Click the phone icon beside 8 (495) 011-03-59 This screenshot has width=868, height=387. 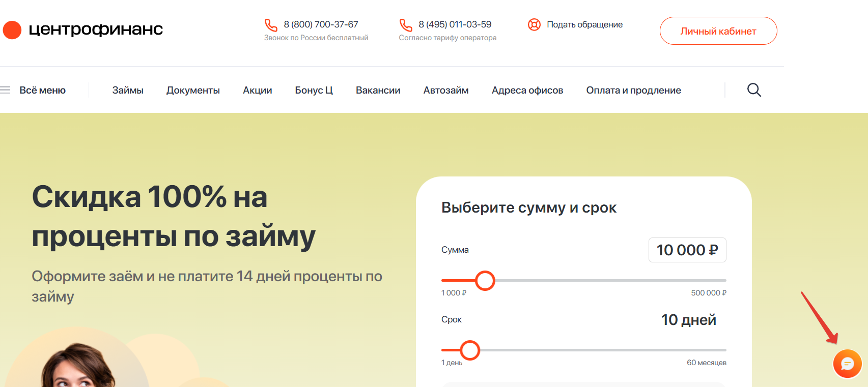coord(406,25)
